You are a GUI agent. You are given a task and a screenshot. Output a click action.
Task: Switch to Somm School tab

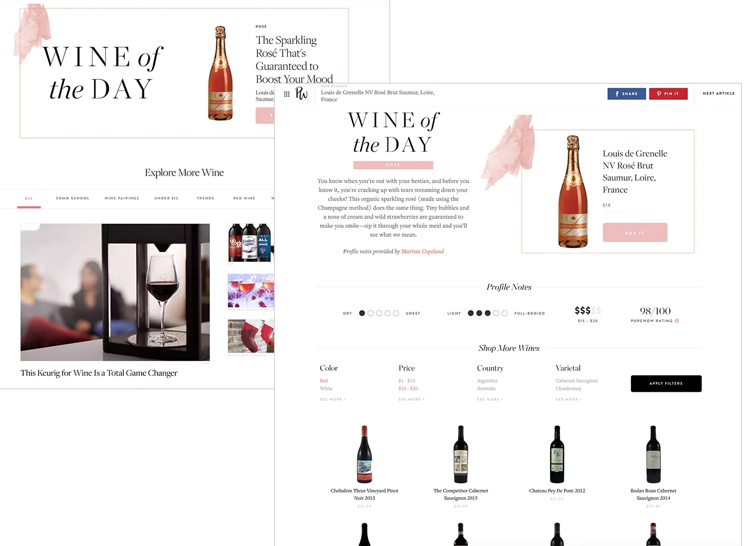[72, 198]
